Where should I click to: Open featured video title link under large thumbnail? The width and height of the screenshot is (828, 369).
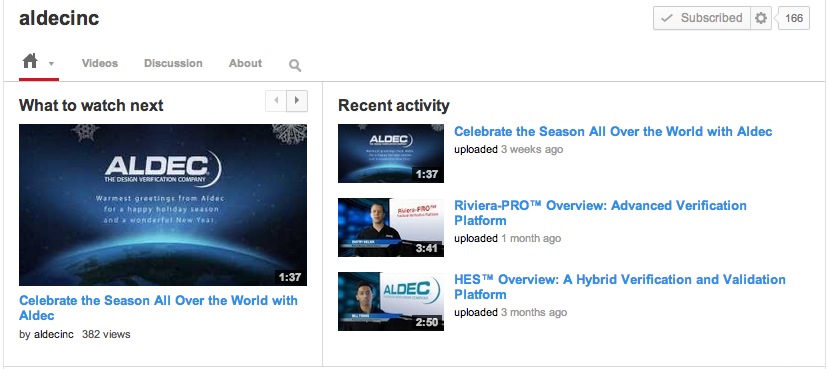158,308
